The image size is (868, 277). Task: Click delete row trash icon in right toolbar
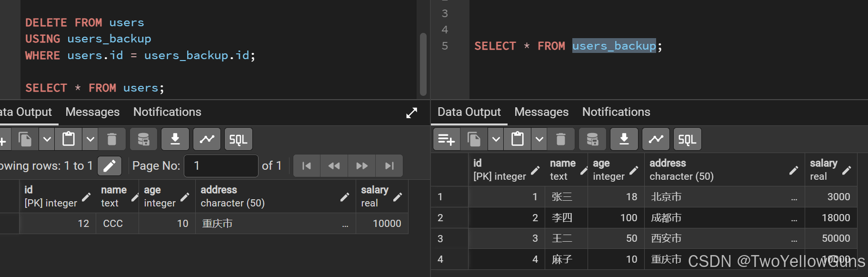(x=561, y=139)
